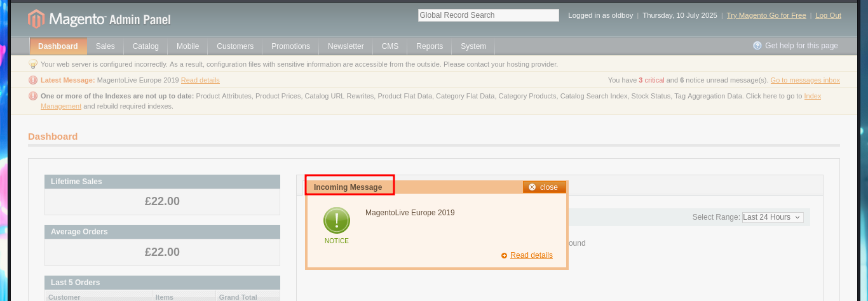Click the Last 5 Orders header
Viewport: 868px width, 301px height.
(162, 283)
